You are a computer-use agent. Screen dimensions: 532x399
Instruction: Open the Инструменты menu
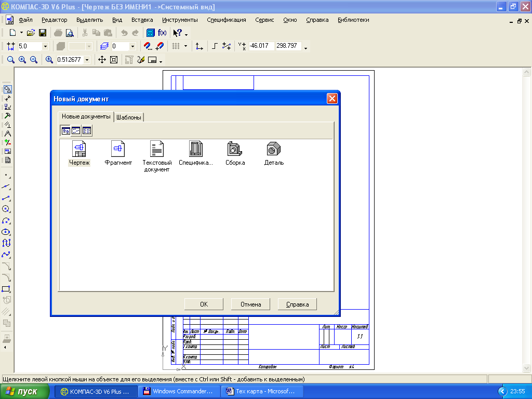(180, 20)
